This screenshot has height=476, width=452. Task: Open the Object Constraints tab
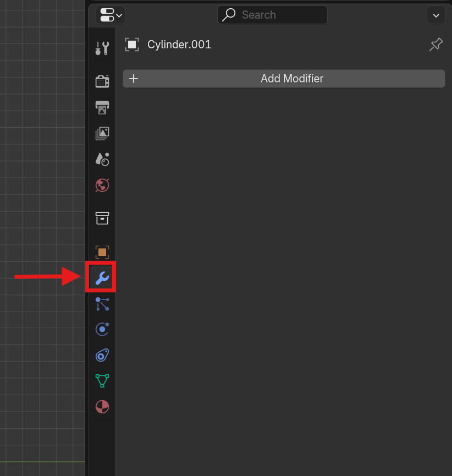pos(102,355)
